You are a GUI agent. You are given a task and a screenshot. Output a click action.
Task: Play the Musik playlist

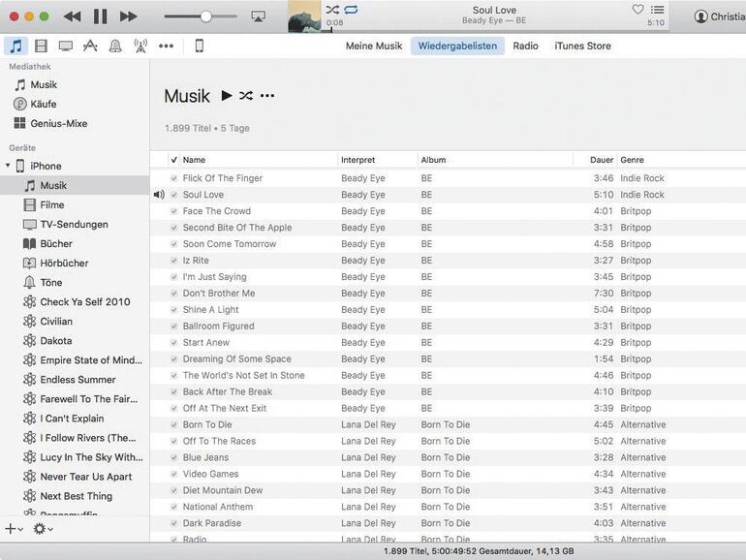click(227, 96)
